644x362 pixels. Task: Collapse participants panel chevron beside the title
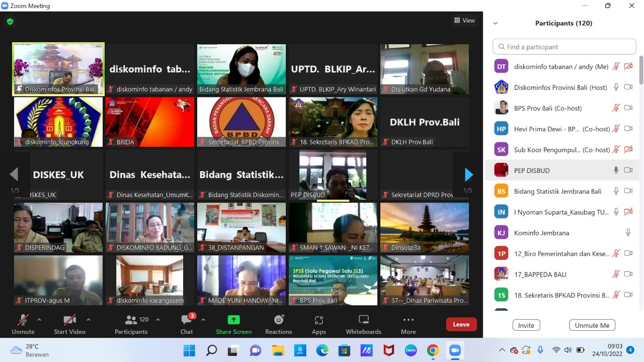496,23
